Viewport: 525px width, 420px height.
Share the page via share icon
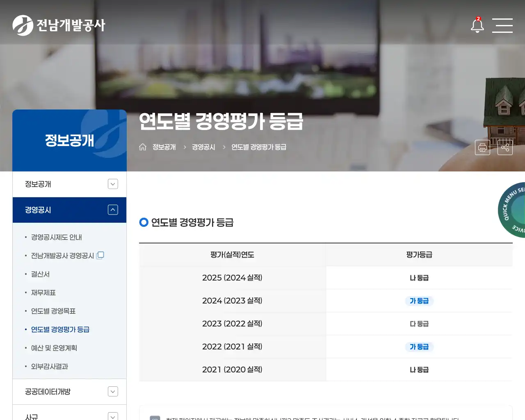[x=505, y=148]
